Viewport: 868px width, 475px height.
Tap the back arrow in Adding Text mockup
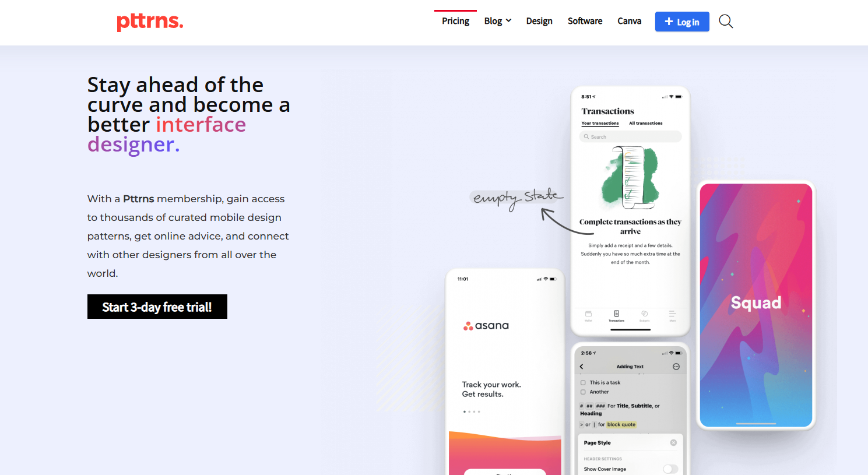[581, 367]
